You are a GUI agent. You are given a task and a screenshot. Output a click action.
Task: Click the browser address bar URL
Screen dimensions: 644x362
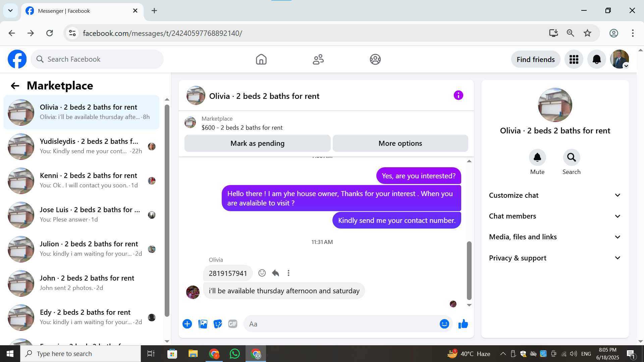click(x=163, y=33)
